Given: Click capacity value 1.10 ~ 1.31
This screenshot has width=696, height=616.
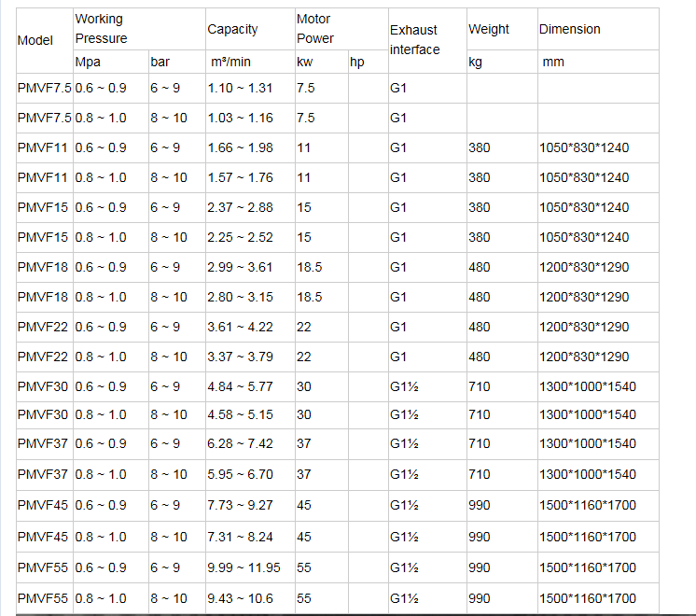Looking at the screenshot, I should coord(240,88).
